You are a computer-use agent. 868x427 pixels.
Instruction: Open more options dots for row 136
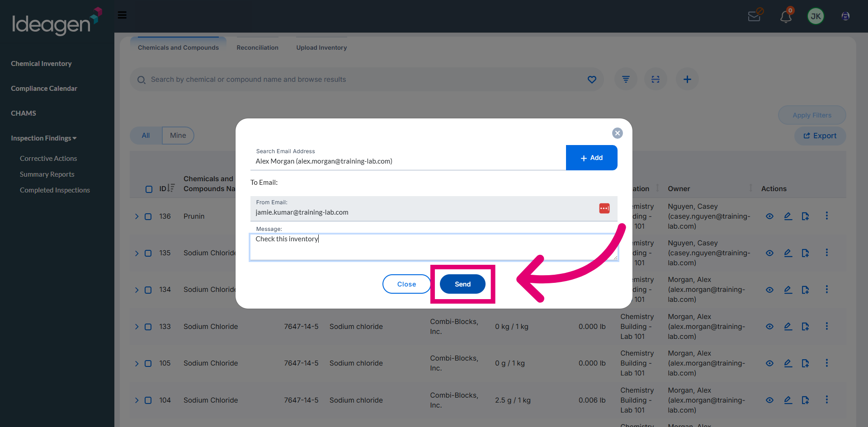click(827, 216)
